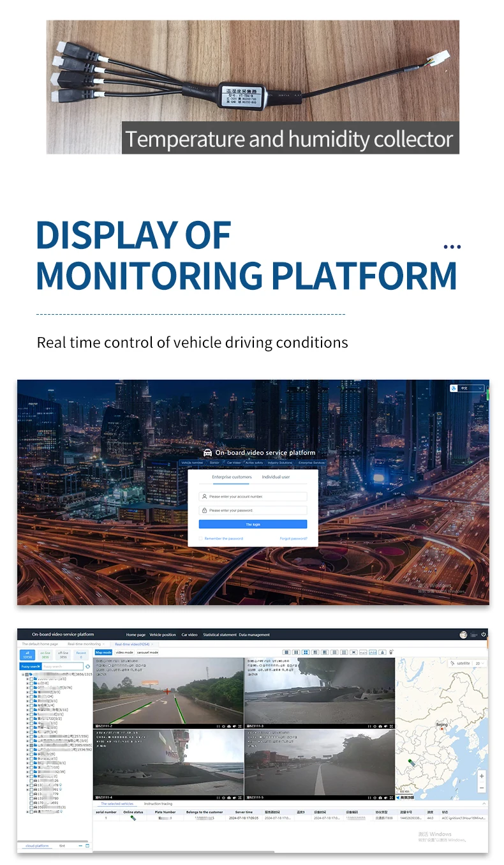Select the highlighted four-window grid layout
This screenshot has width=504, height=865.
click(306, 652)
